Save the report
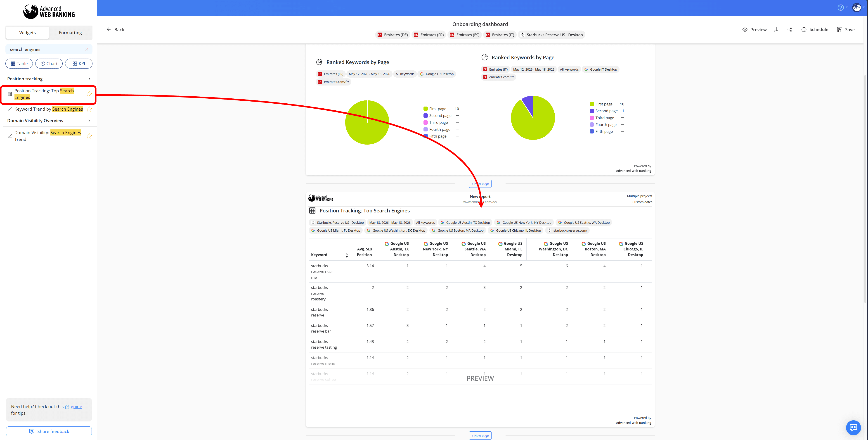Viewport: 868px width, 440px height. tap(846, 30)
